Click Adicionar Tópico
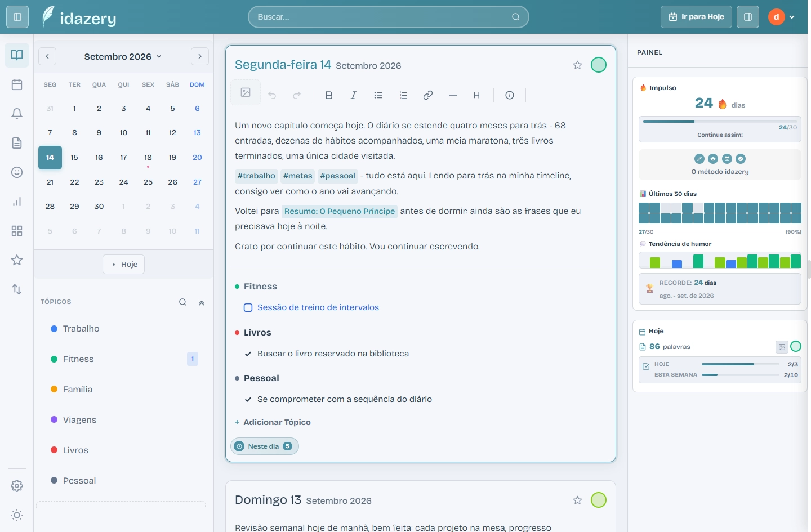This screenshot has height=532, width=811. (273, 422)
